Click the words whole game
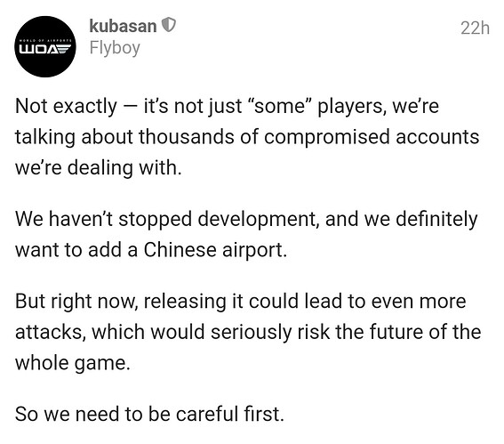Screen dimensions: 504x444 click(x=73, y=363)
